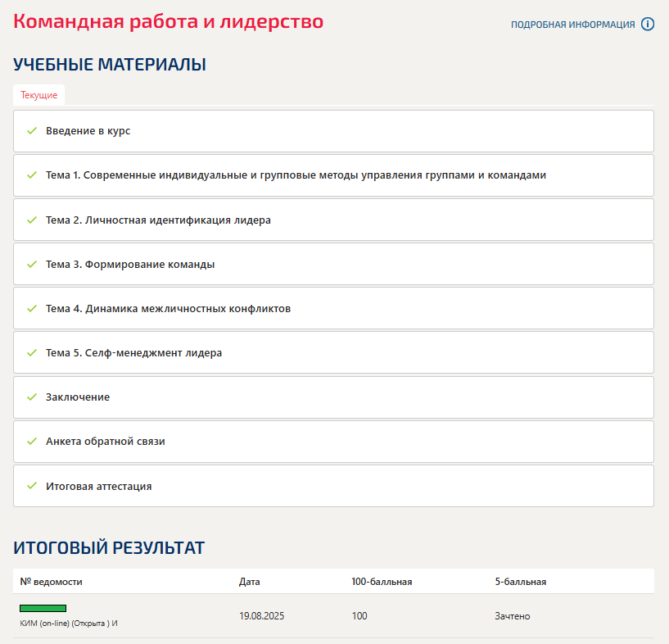Click the Зачтено result cell
The width and height of the screenshot is (669, 644).
pos(513,616)
